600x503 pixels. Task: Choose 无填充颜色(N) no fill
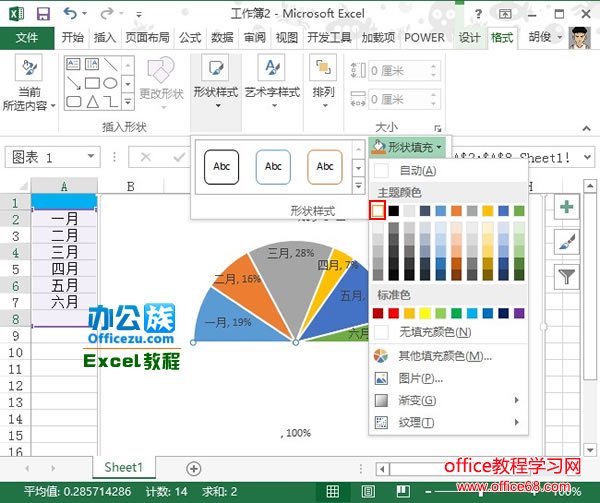(x=448, y=332)
